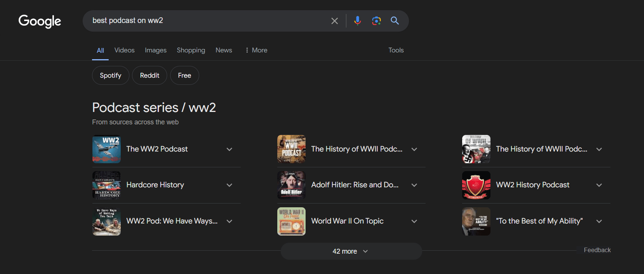Click 'WW2 Pod: We Have Ways...' title
Screen dimensions: 644x274
(x=172, y=221)
